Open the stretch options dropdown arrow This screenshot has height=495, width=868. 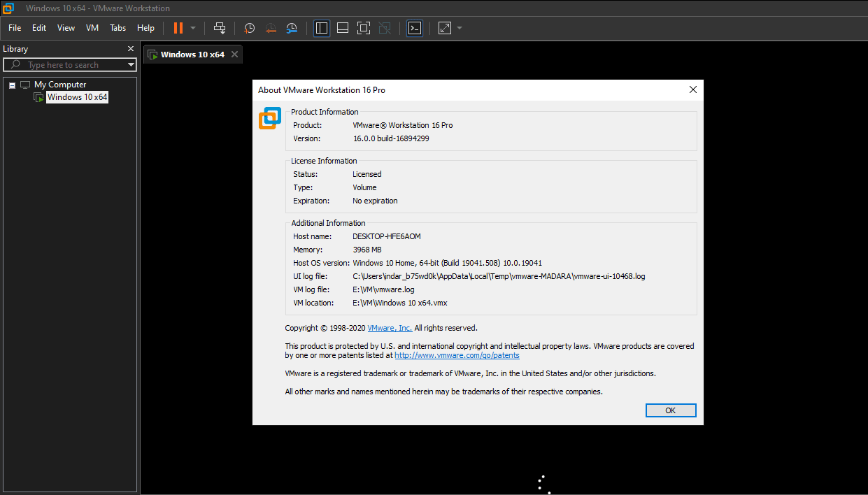460,28
